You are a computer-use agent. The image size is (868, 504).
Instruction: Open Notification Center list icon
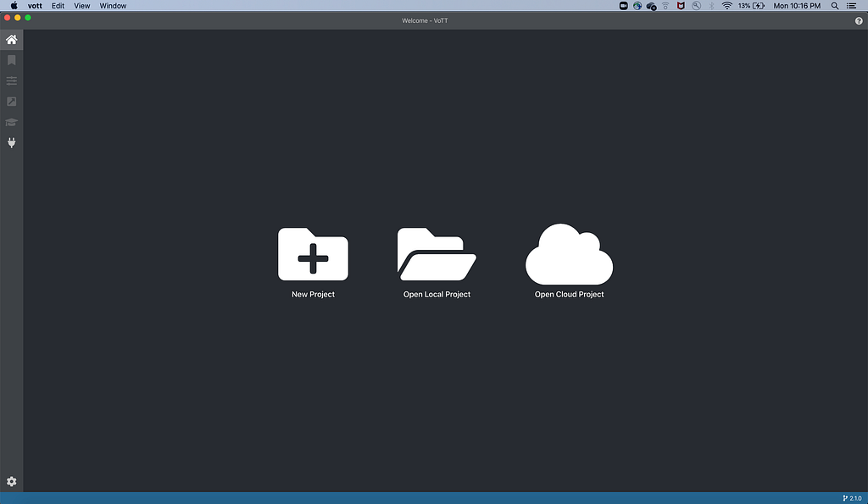tap(851, 6)
